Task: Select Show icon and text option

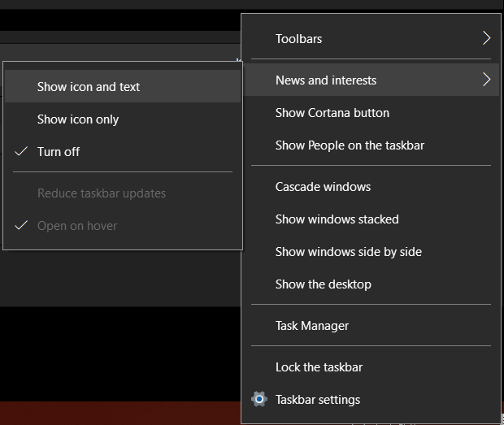Action: [89, 87]
